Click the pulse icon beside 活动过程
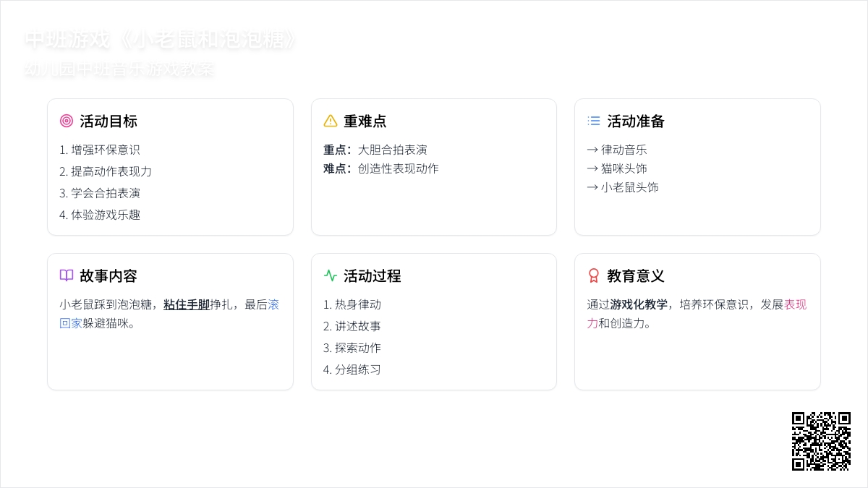The image size is (868, 488). click(x=331, y=276)
